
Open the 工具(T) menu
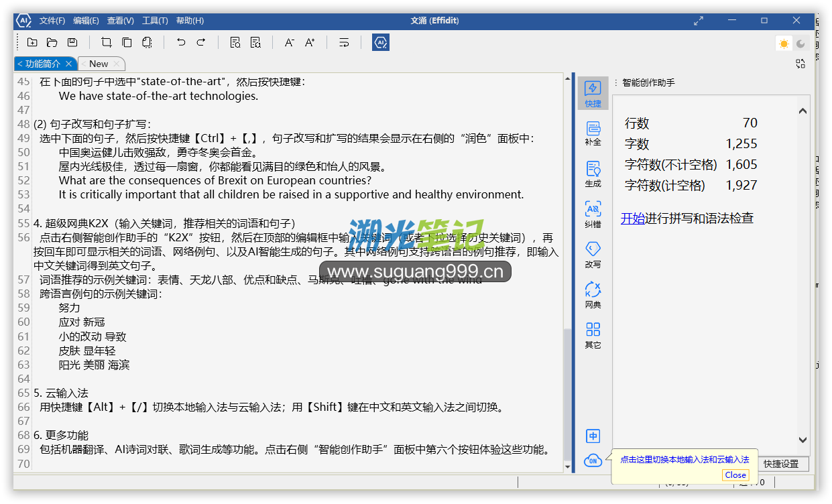[155, 20]
